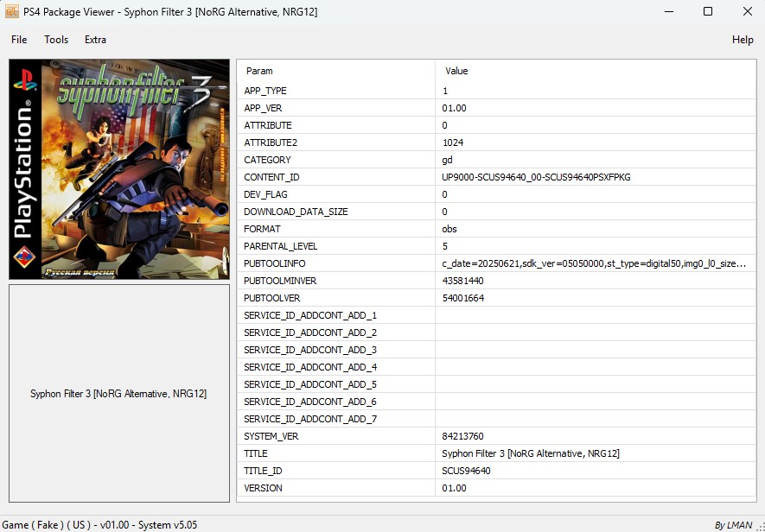
Task: Click the PUBTOOLINFO value starting with c_date
Action: [x=594, y=263]
